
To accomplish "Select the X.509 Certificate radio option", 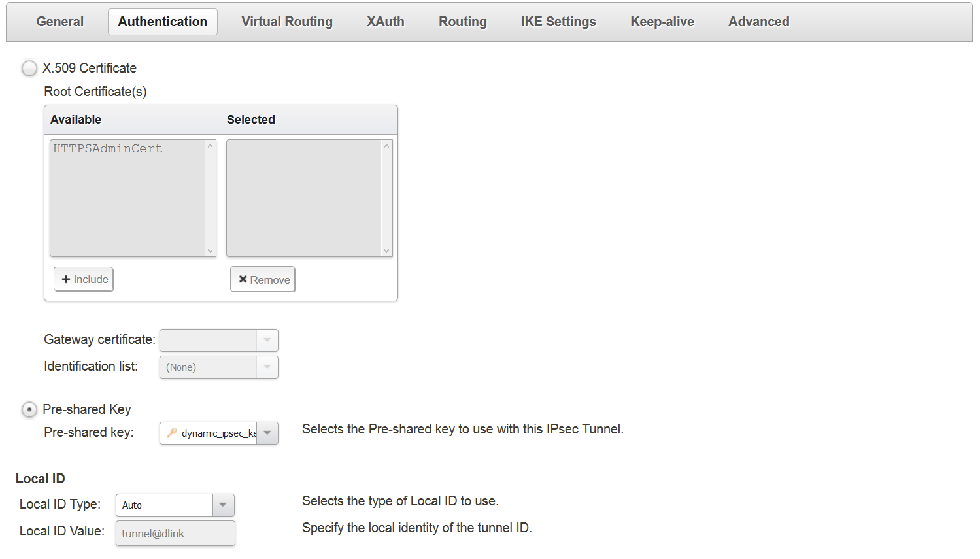I will tap(29, 68).
